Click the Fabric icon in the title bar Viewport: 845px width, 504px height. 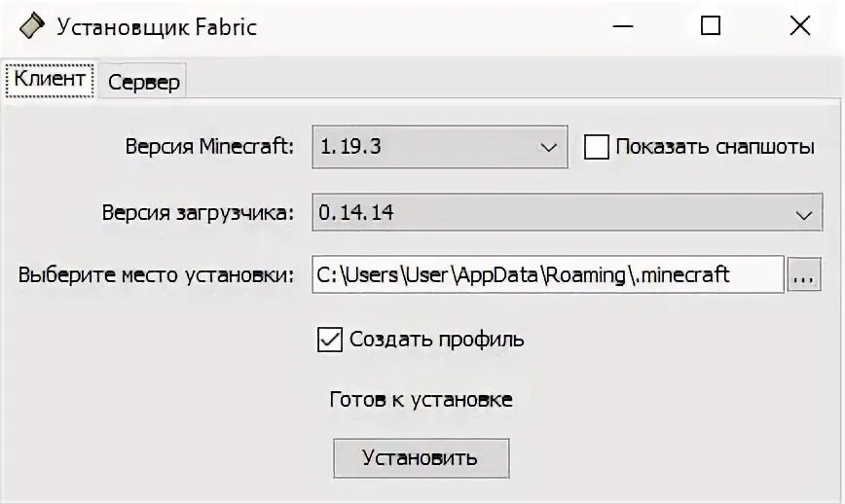[x=32, y=26]
